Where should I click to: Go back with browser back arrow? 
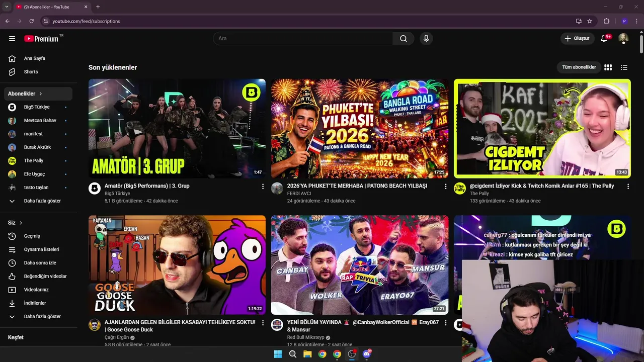tap(7, 21)
